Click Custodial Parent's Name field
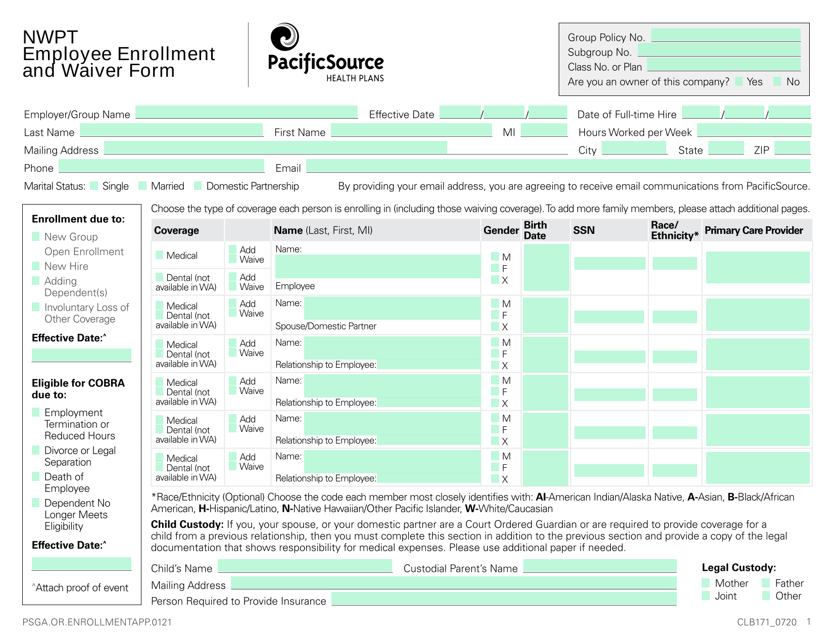 (600, 566)
